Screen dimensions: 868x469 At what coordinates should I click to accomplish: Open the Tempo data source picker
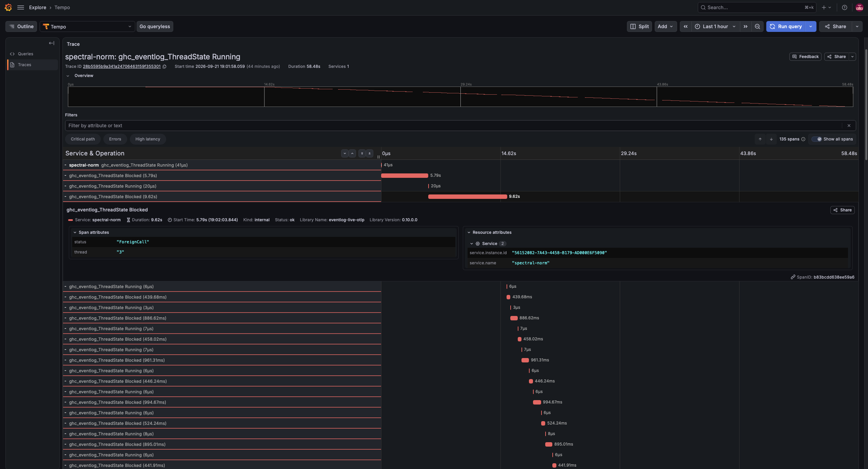pyautogui.click(x=87, y=26)
